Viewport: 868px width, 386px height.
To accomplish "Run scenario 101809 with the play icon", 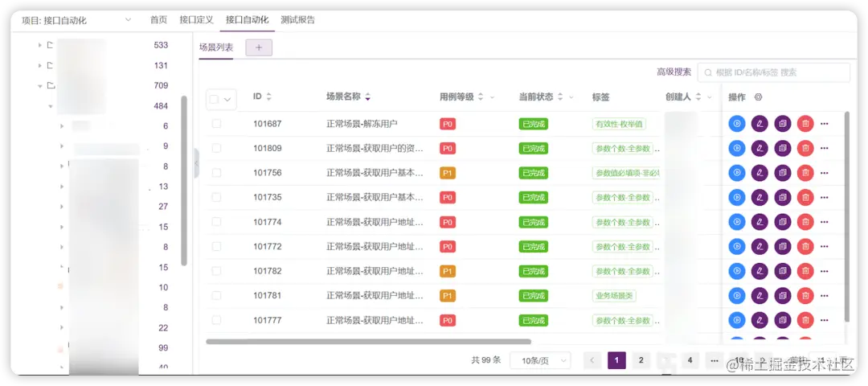I will [737, 149].
